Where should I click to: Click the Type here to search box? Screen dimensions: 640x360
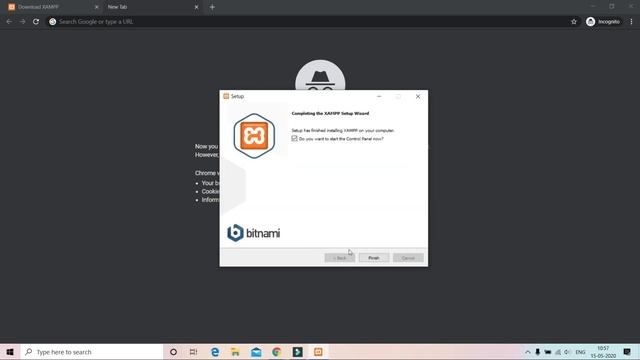92,352
